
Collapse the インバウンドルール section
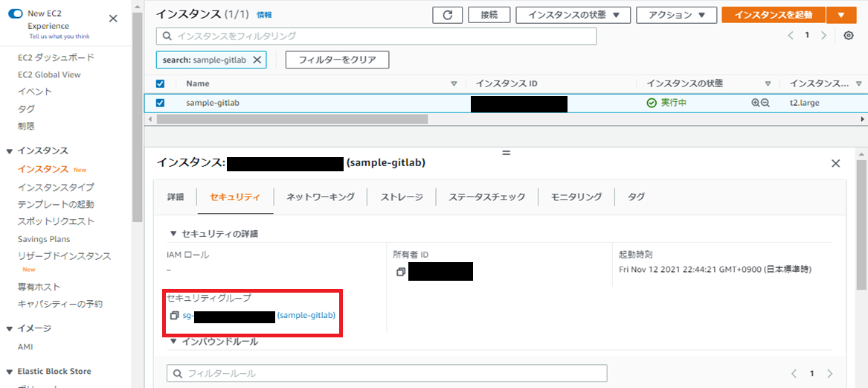[x=173, y=341]
